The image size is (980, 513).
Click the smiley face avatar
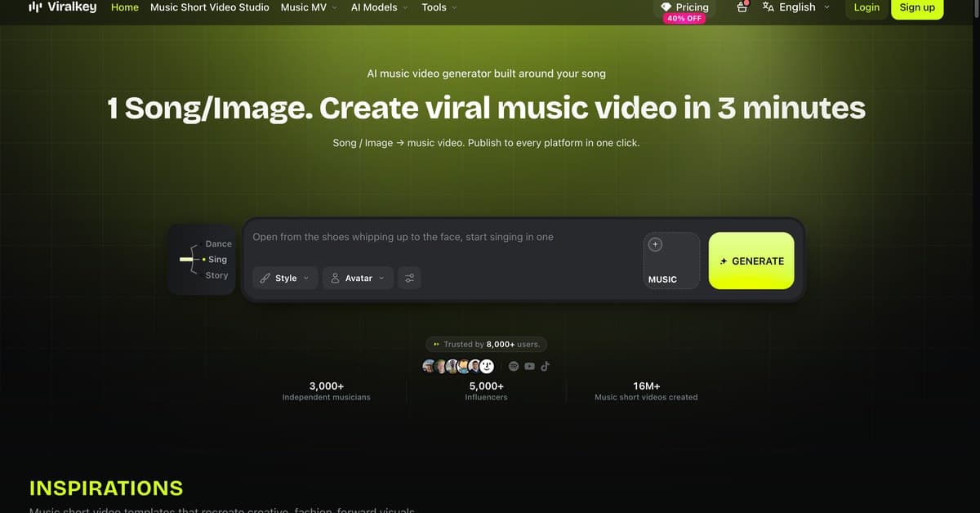[x=488, y=366]
